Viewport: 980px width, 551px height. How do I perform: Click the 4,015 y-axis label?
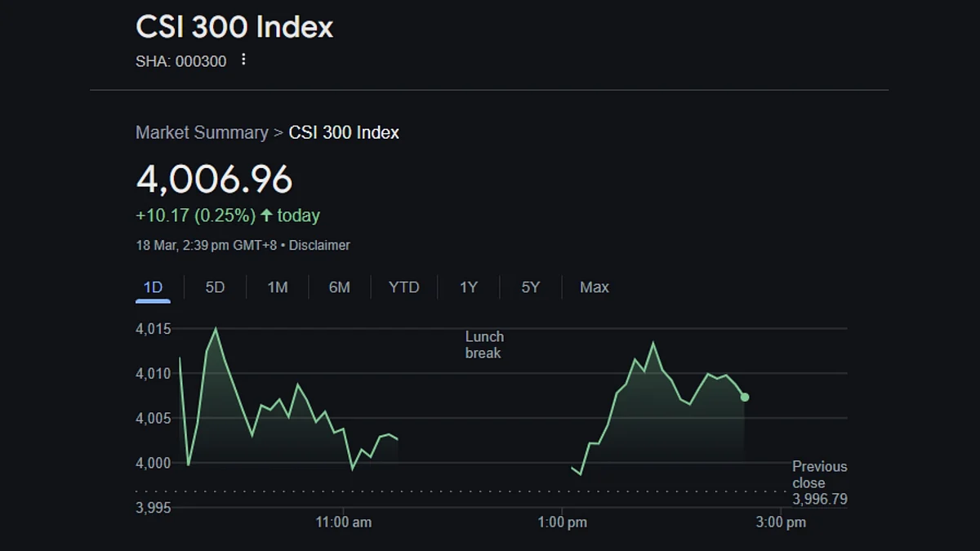154,329
